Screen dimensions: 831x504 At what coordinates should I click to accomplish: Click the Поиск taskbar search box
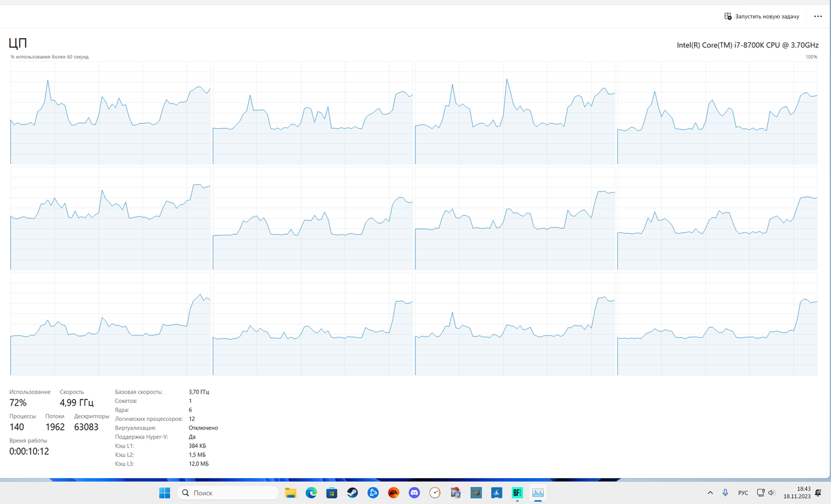click(227, 493)
